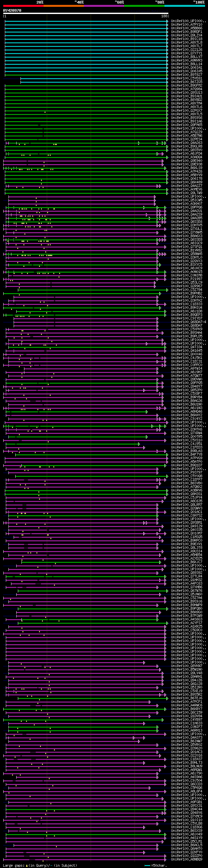Select the query name AV420970
Viewport: 208px width, 868px height.
click(x=12, y=10)
